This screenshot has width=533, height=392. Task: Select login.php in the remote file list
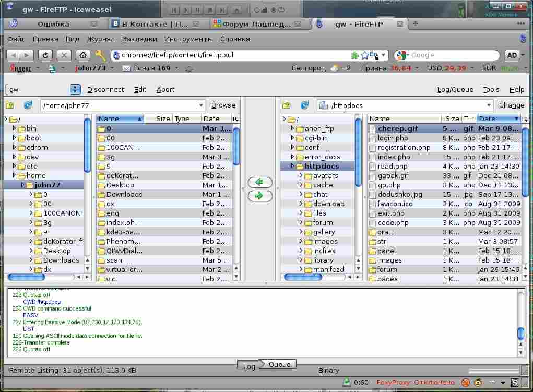tap(444, 138)
